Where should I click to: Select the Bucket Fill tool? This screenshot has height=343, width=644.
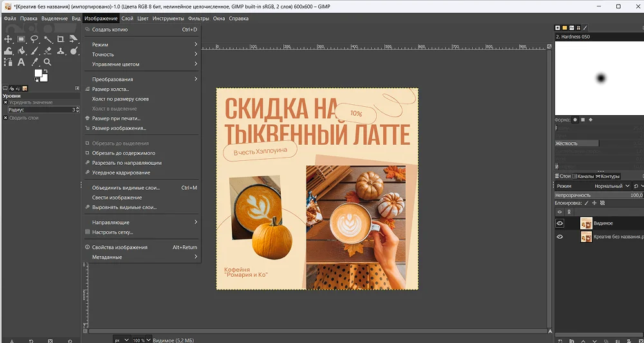pyautogui.click(x=21, y=51)
